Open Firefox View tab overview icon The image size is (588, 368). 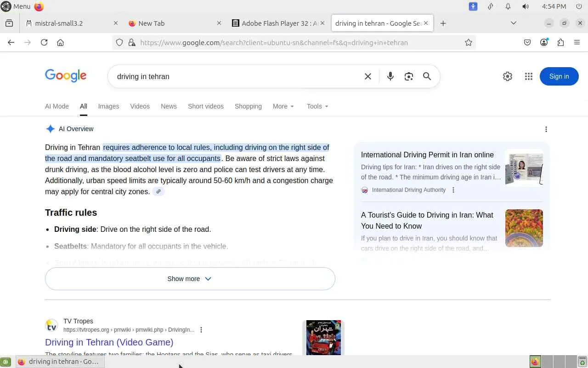pyautogui.click(x=9, y=23)
